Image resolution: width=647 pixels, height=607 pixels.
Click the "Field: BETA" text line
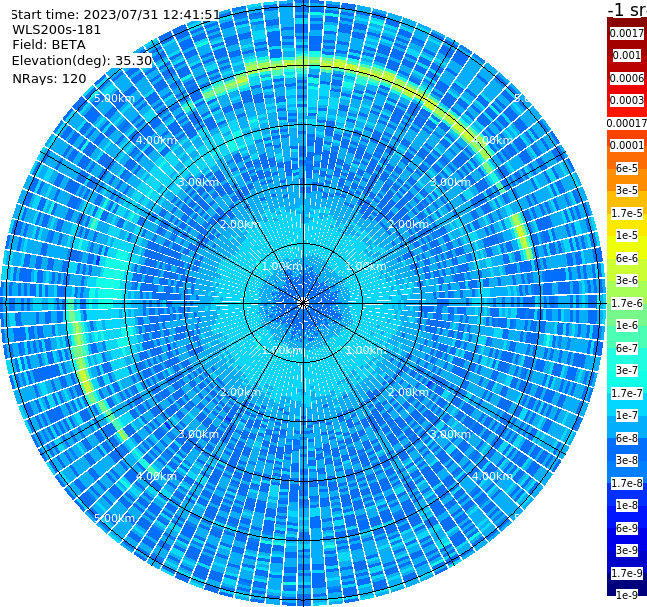49,45
